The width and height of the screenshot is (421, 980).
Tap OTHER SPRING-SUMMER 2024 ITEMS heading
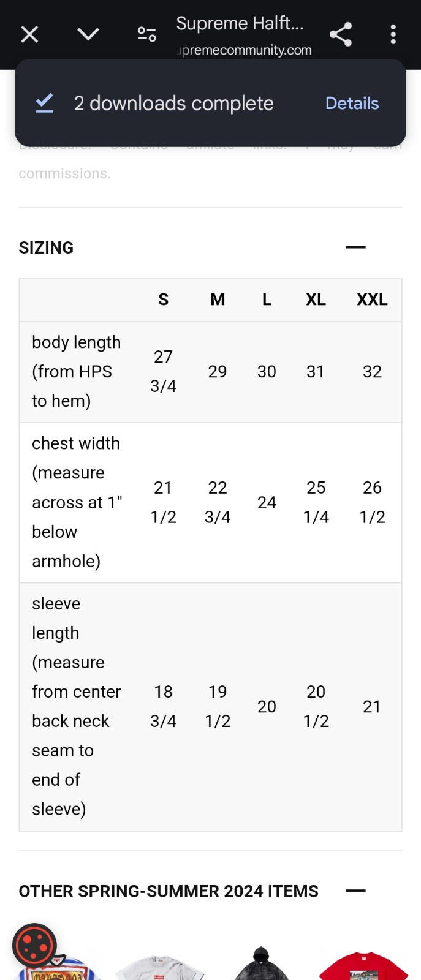click(169, 891)
